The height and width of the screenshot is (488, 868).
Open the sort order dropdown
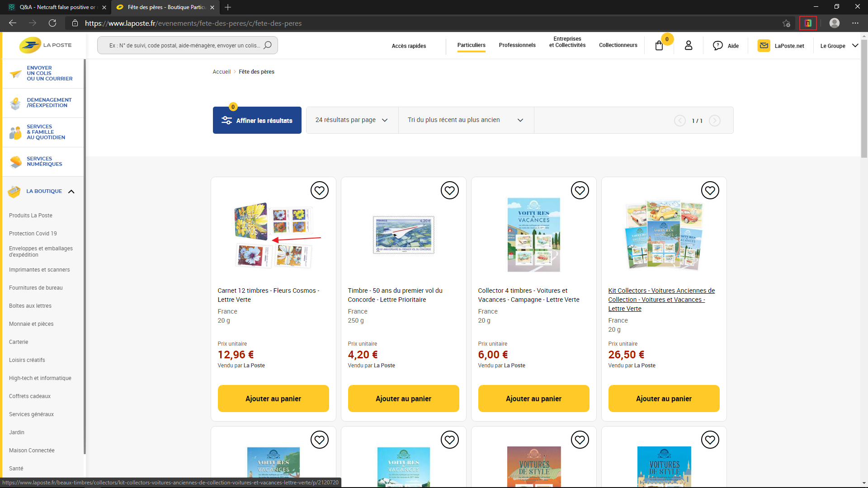(x=466, y=120)
